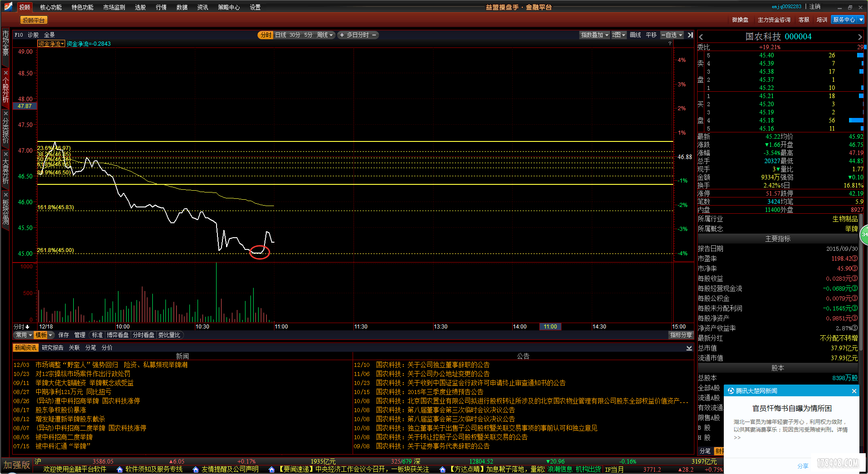This screenshot has width=868, height=474.
Task: Open the 模板 dropdown
Action: pyautogui.click(x=44, y=335)
